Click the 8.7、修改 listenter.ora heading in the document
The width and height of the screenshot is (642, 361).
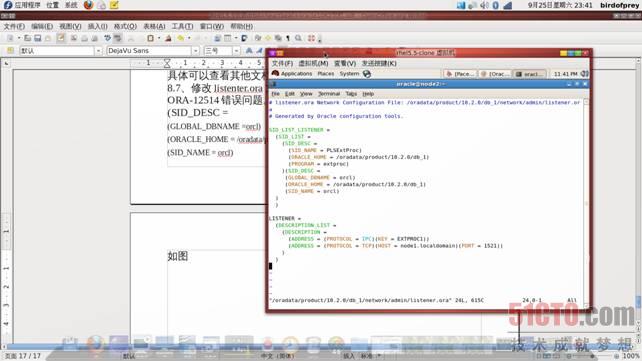215,88
